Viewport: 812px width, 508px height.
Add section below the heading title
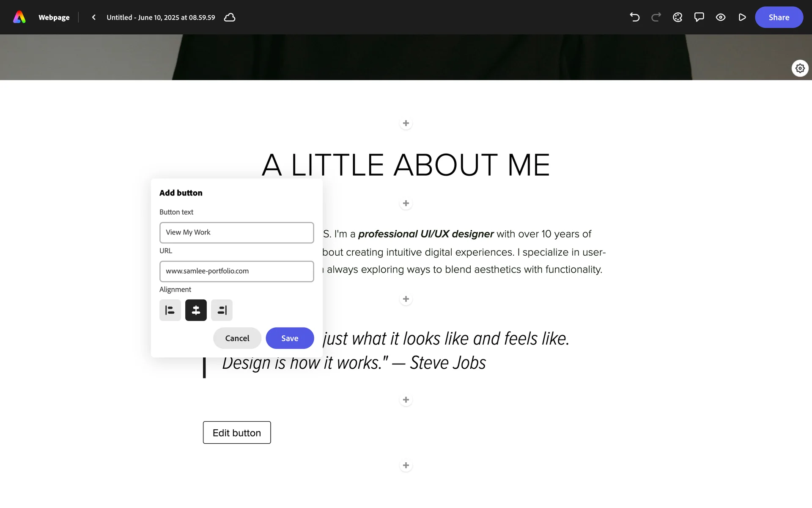click(x=406, y=204)
